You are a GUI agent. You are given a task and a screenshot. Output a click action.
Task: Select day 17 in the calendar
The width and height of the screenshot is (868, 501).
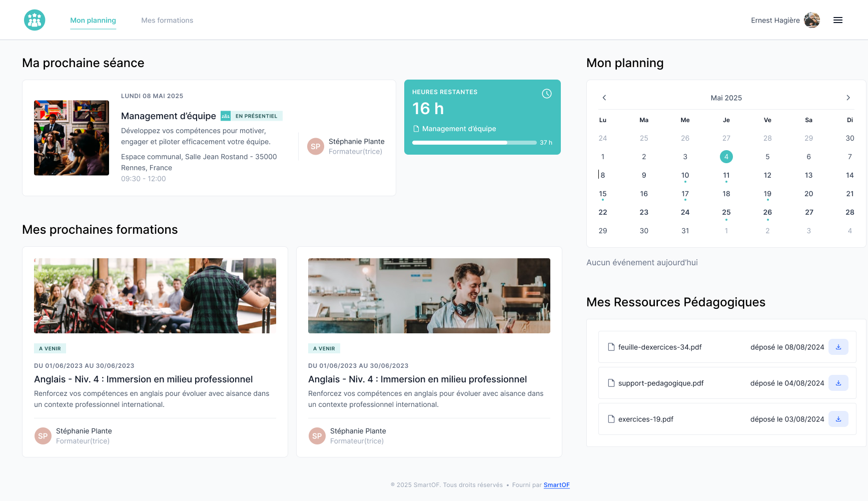(685, 194)
